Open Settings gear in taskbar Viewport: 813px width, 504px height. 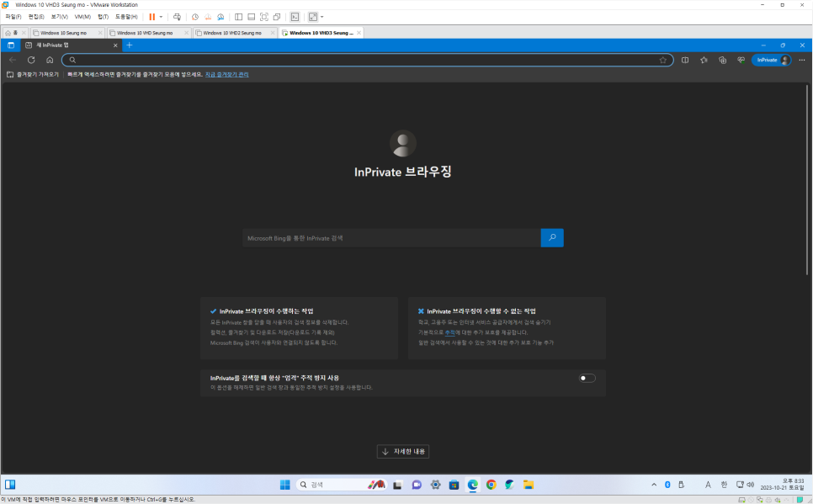pos(436,485)
